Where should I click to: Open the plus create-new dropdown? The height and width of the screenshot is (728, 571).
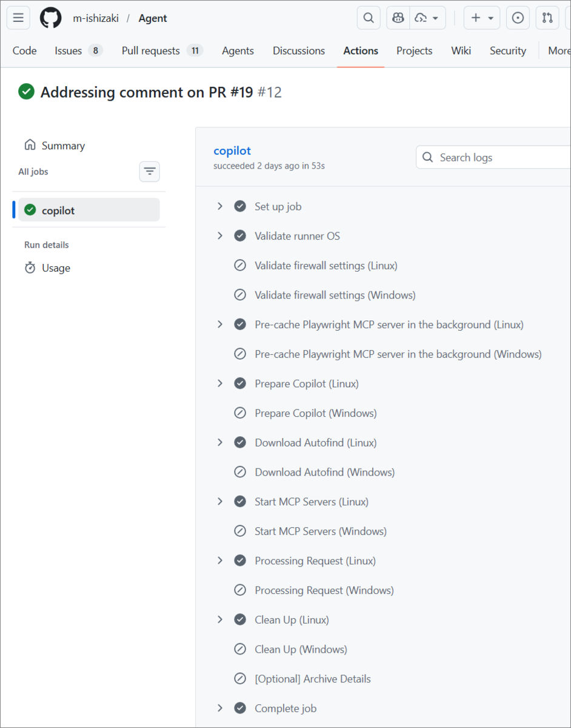(x=482, y=18)
